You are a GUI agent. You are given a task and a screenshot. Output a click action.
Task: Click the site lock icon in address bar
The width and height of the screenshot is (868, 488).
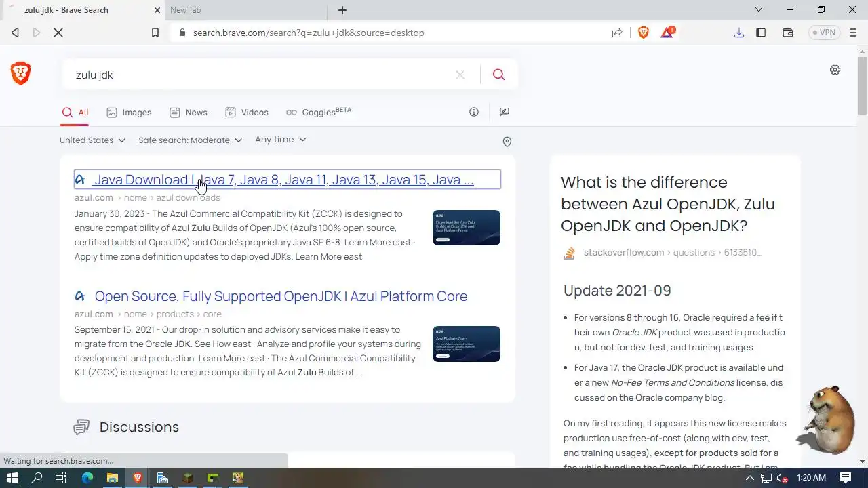(182, 33)
